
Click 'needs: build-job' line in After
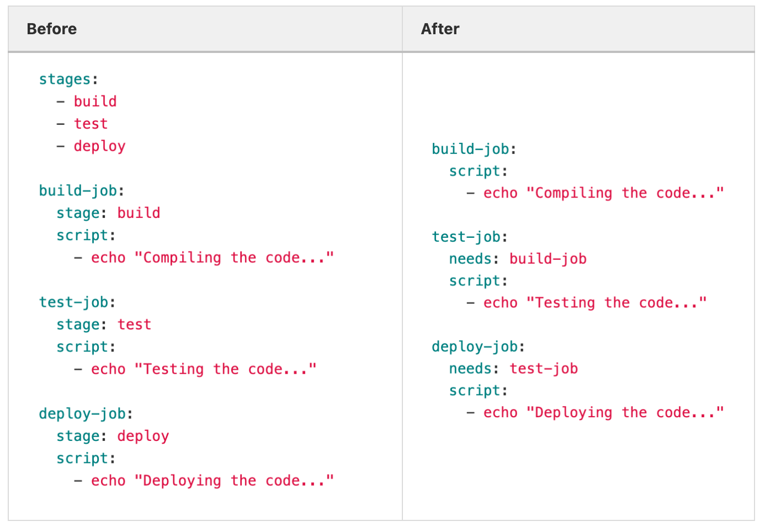[x=518, y=259]
